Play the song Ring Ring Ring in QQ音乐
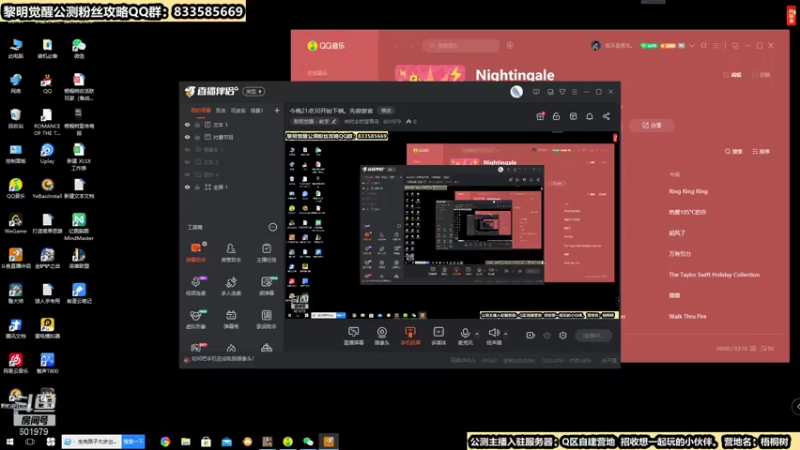The image size is (800, 450). click(x=688, y=191)
